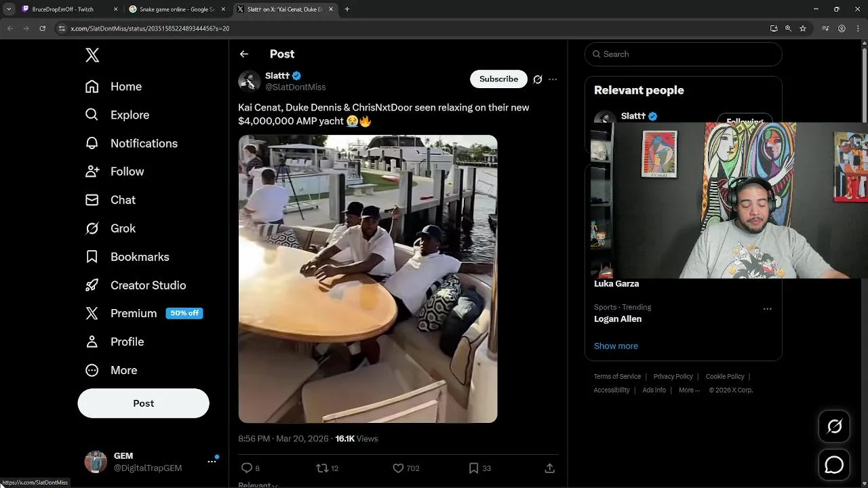The width and height of the screenshot is (868, 488).
Task: Open floating Grok button
Action: (x=834, y=426)
